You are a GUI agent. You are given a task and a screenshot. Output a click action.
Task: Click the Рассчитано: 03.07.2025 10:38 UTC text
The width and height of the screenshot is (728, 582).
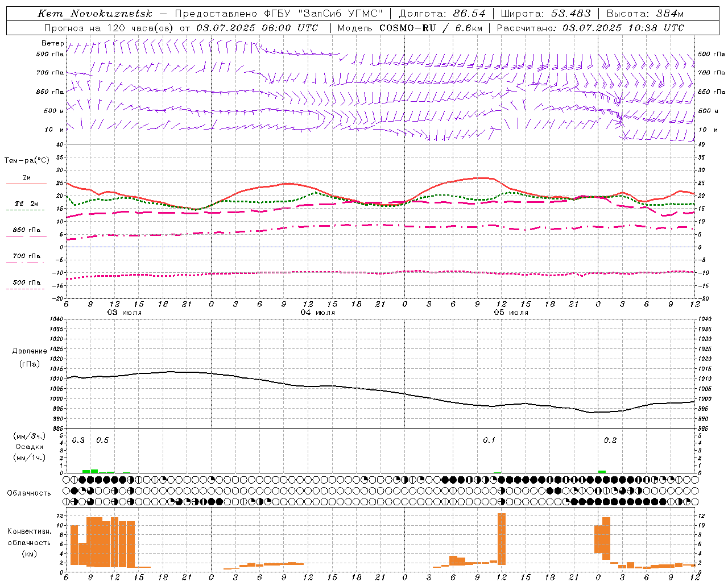[x=590, y=28]
